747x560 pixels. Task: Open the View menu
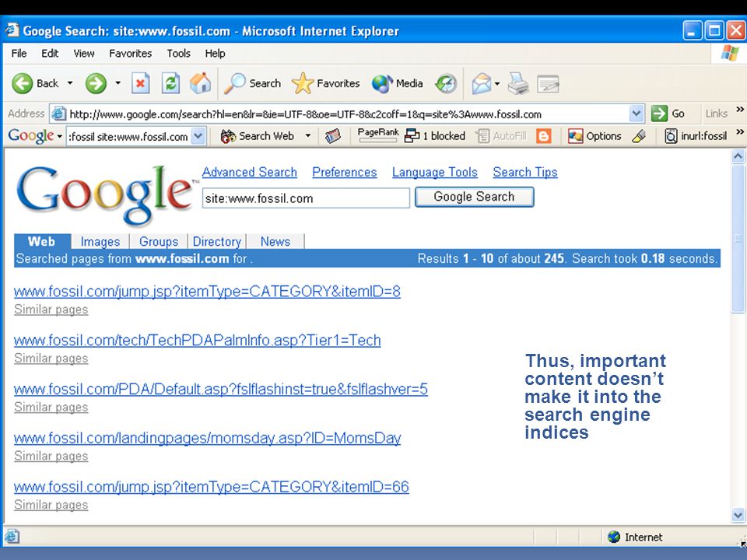click(x=84, y=54)
